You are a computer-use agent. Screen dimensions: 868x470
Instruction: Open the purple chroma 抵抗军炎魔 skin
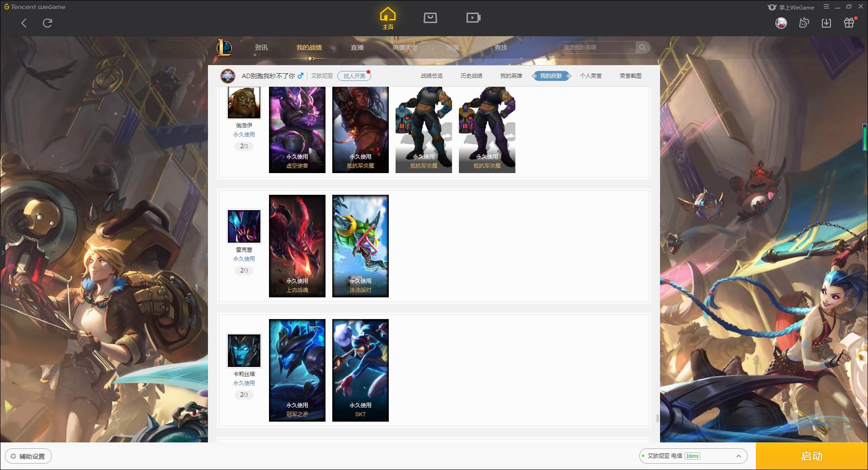(x=487, y=130)
